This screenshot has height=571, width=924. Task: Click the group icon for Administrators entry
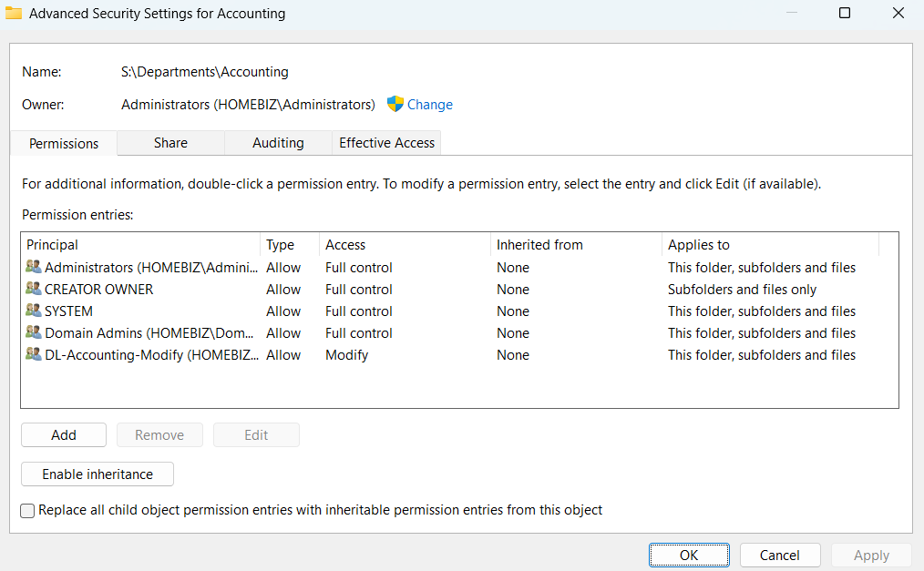[34, 267]
